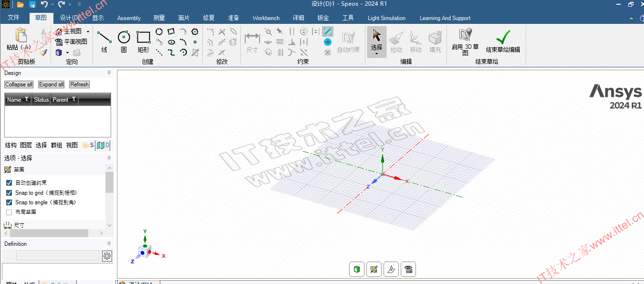Open the Parent column filter
This screenshot has width=644, height=284.
73,99
